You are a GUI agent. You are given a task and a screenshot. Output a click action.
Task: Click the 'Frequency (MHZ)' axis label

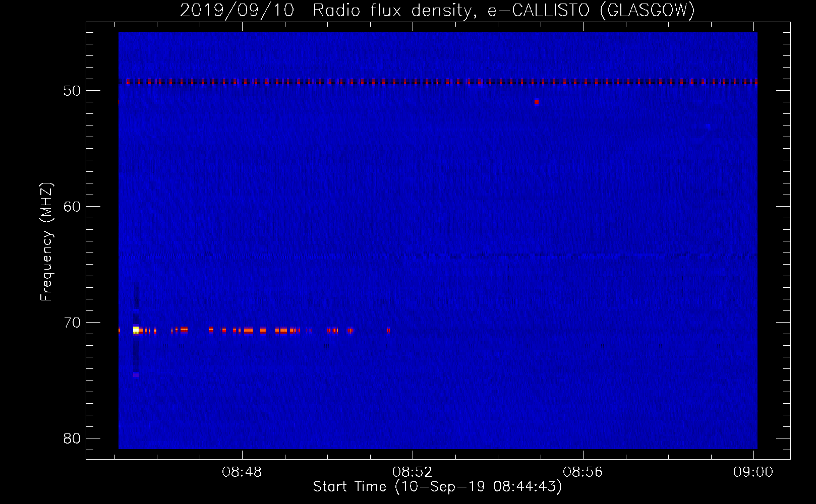(46, 242)
